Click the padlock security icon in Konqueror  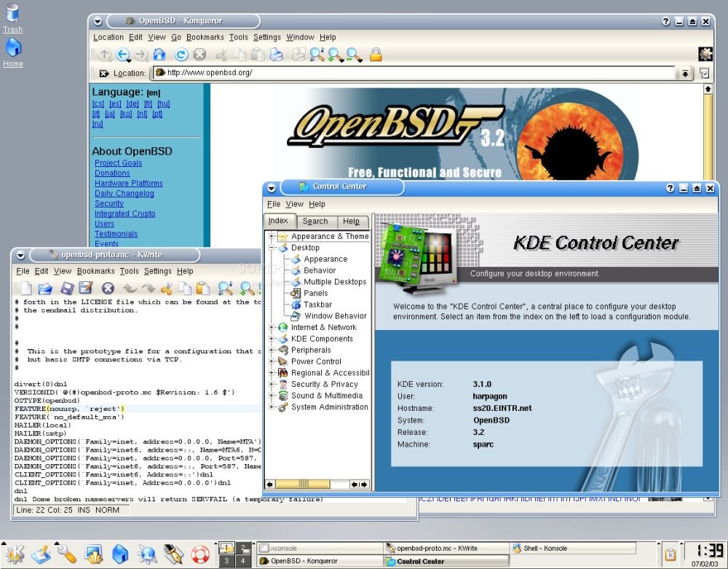click(376, 55)
